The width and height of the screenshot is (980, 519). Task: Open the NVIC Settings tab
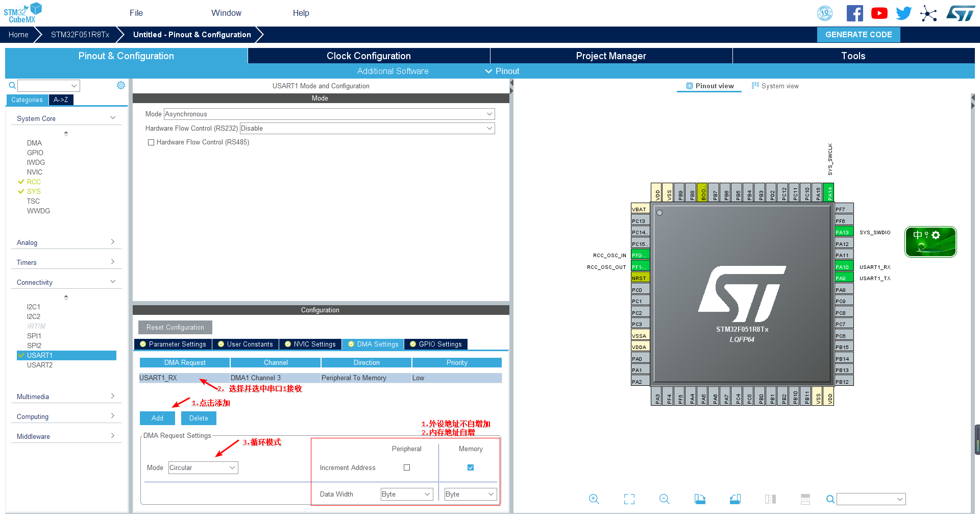click(310, 344)
